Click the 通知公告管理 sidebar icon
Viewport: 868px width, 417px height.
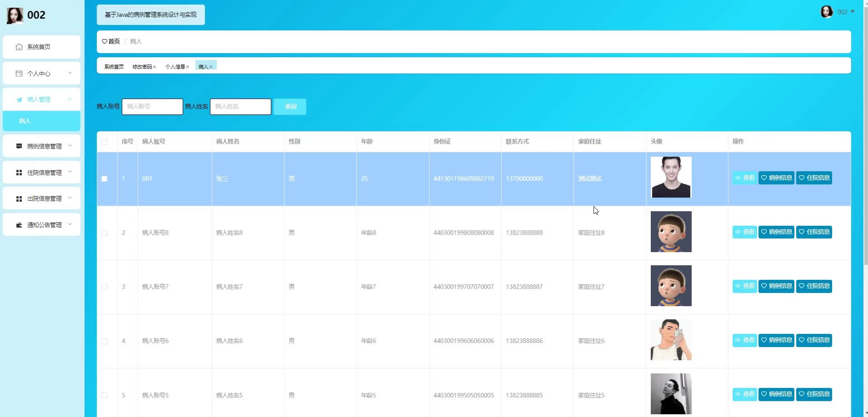(x=19, y=225)
